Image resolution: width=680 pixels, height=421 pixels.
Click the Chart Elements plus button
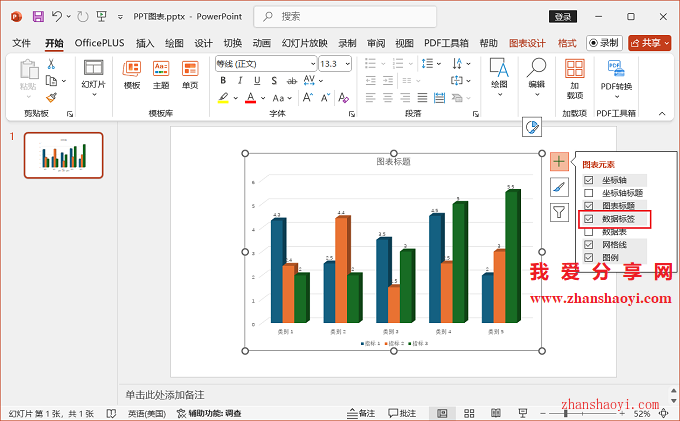click(x=559, y=161)
